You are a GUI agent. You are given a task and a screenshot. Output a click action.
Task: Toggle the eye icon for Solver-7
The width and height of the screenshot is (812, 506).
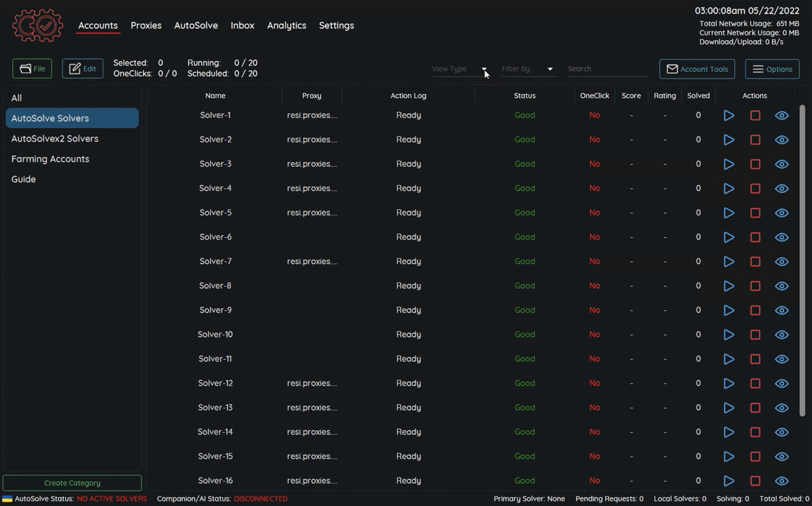(781, 261)
